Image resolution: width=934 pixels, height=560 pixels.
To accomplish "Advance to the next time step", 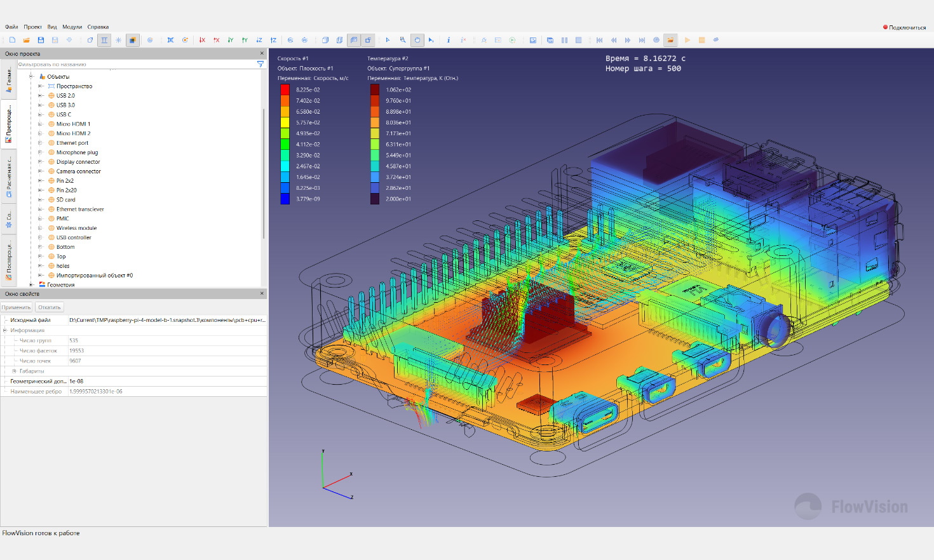I will [628, 40].
